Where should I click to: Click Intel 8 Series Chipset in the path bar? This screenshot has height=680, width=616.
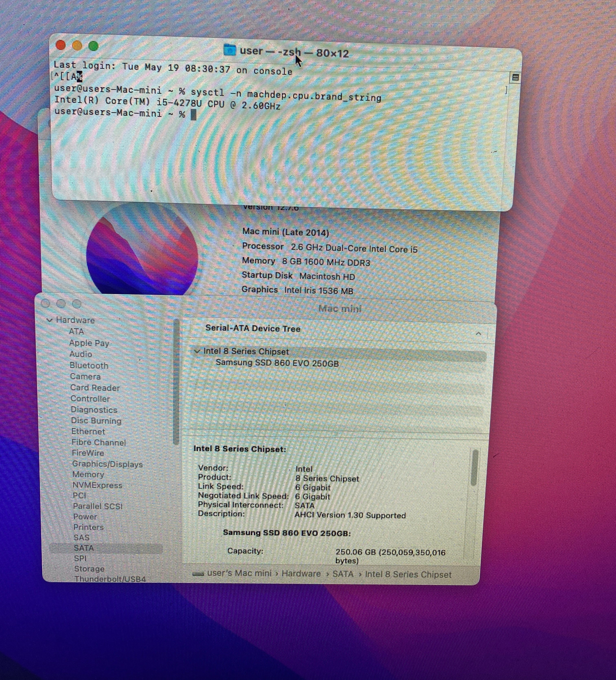[408, 574]
